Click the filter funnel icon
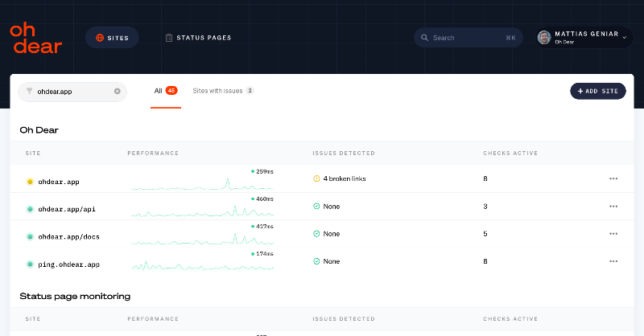Image resolution: width=644 pixels, height=336 pixels. pos(29,91)
